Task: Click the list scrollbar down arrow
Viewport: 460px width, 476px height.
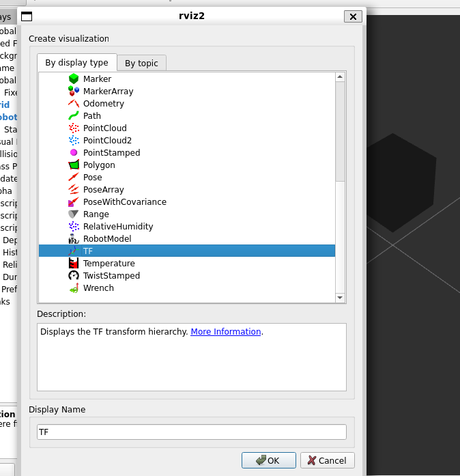Action: click(340, 298)
